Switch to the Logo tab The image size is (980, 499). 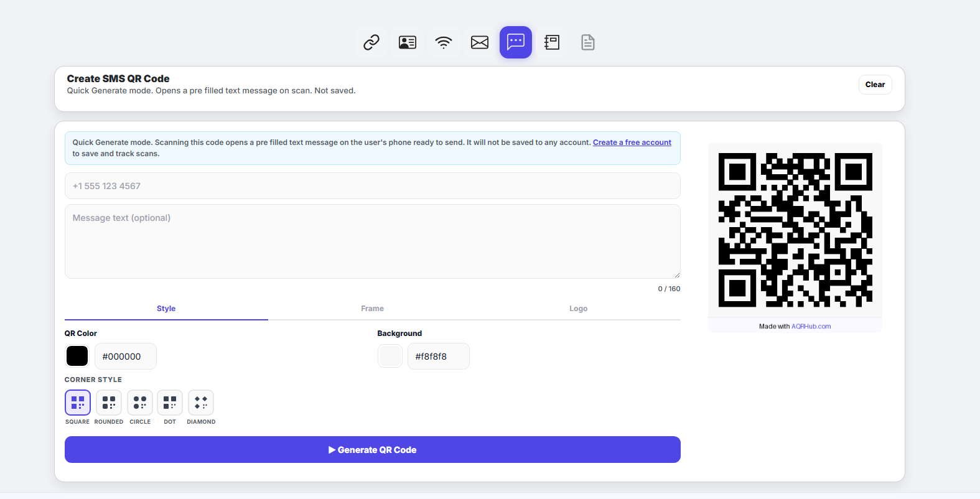[x=578, y=309]
